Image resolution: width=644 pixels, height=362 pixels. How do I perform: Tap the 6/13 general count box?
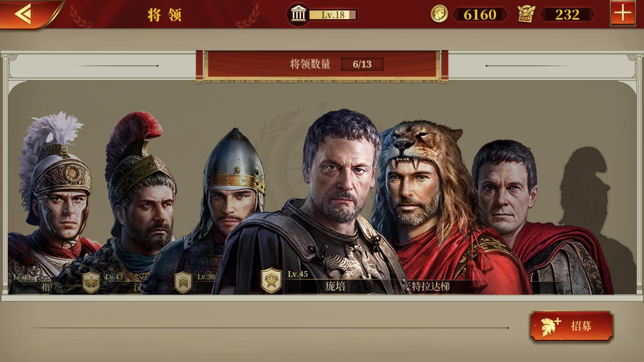coord(362,64)
